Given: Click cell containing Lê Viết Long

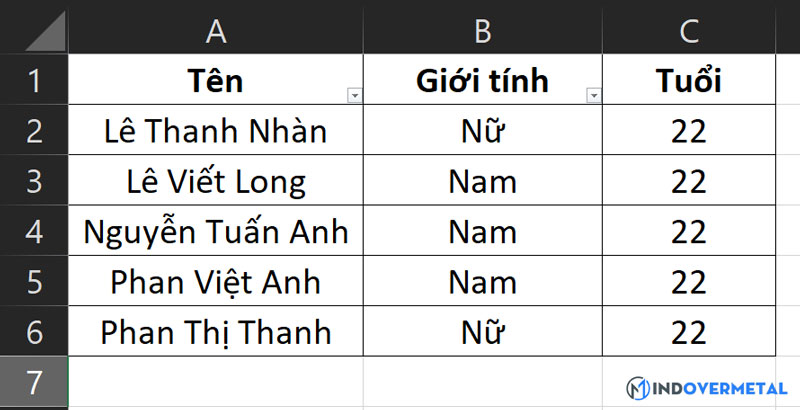Looking at the screenshot, I should (x=216, y=182).
